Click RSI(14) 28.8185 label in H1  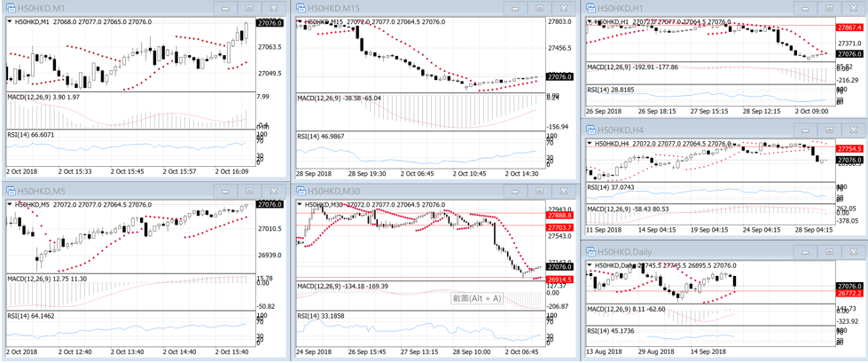click(x=610, y=88)
